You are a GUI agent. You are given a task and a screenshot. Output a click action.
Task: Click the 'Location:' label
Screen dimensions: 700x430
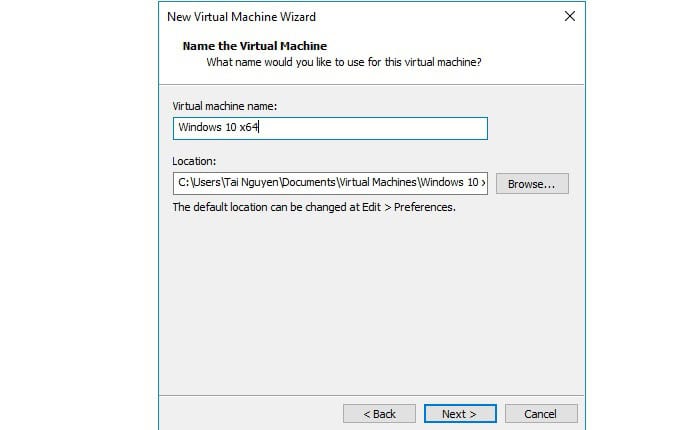tap(194, 160)
